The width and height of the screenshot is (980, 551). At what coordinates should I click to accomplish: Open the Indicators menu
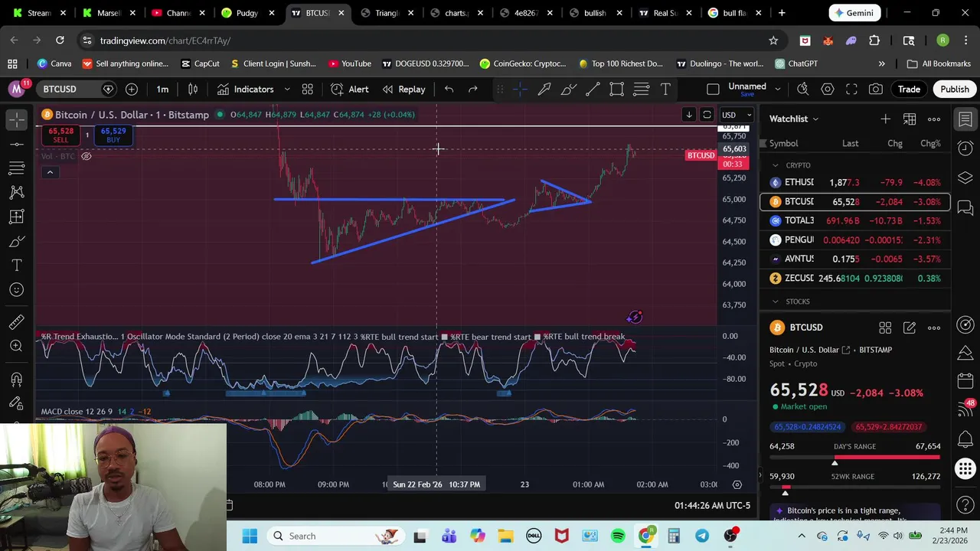[x=245, y=90]
